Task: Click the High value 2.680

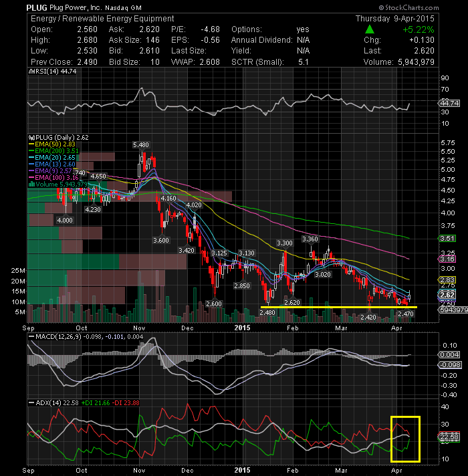Action: pyautogui.click(x=87, y=40)
